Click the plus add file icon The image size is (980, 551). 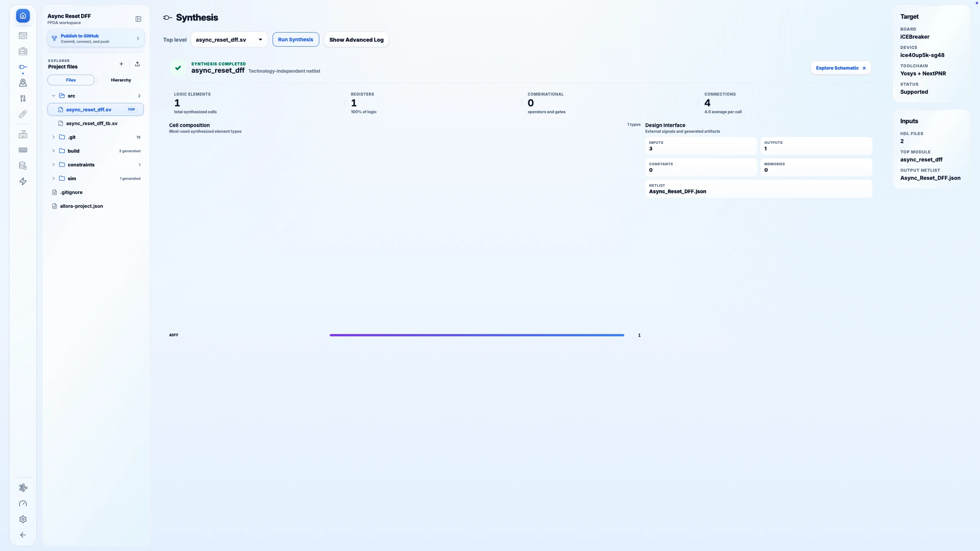(121, 64)
